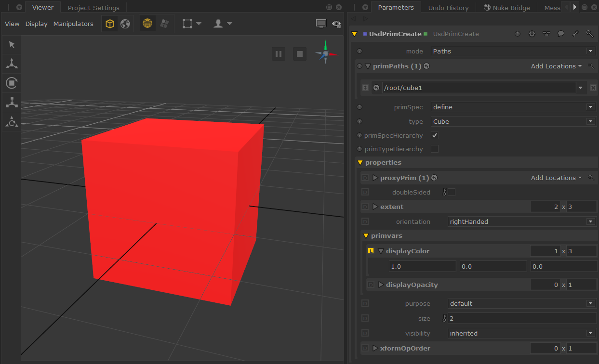Click the monitor icon in viewer toolbar
Screen dimensions: 599x364
click(321, 24)
